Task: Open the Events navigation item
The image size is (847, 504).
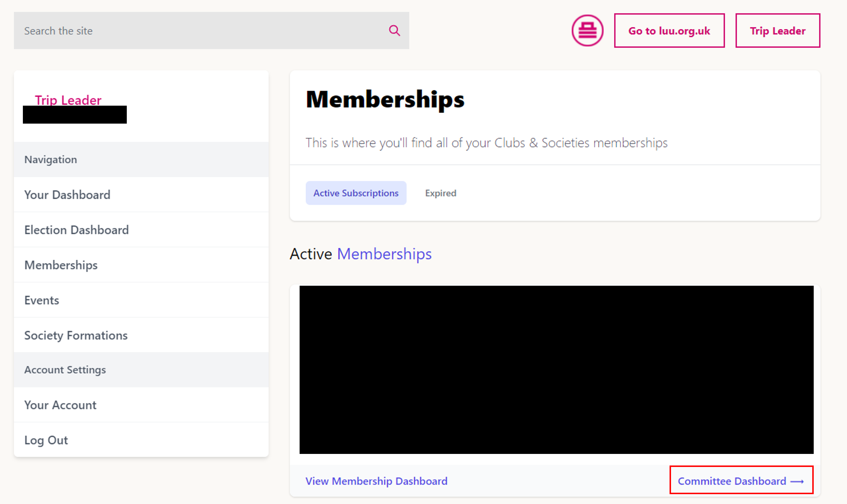Action: 41,300
